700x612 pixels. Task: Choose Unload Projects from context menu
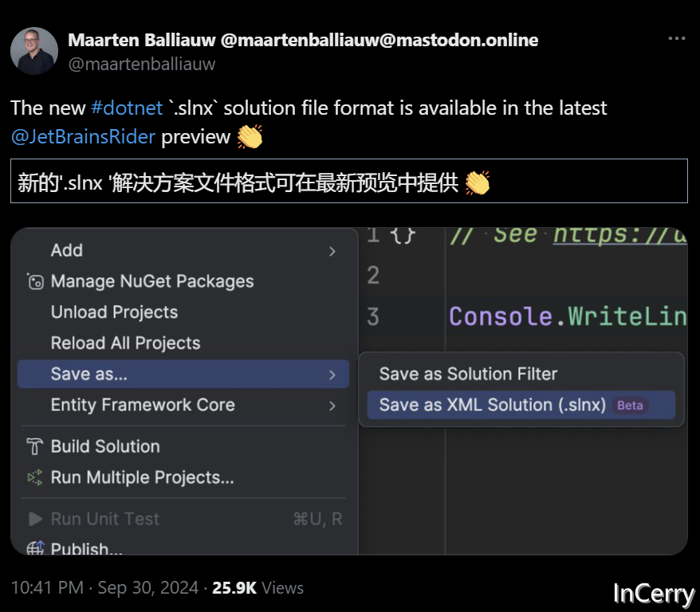pyautogui.click(x=183, y=312)
